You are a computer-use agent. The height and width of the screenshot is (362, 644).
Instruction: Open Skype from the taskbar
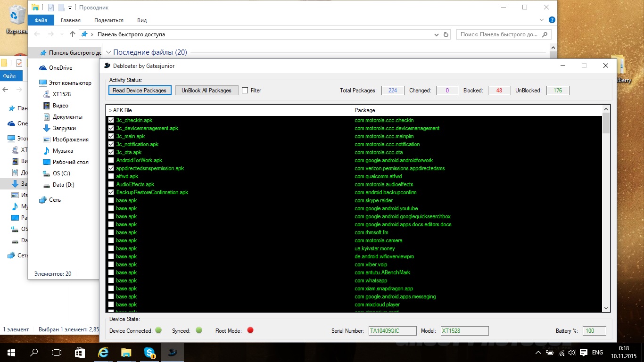150,352
